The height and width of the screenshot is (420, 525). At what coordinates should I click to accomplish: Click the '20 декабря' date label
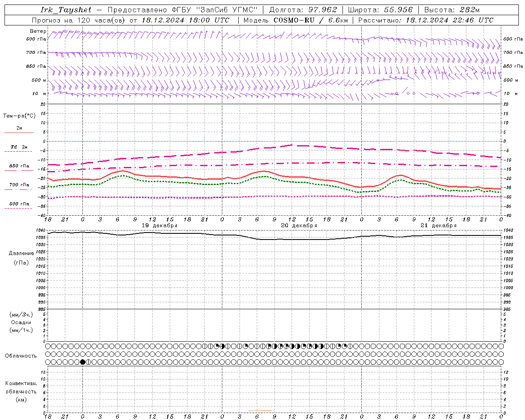(299, 226)
